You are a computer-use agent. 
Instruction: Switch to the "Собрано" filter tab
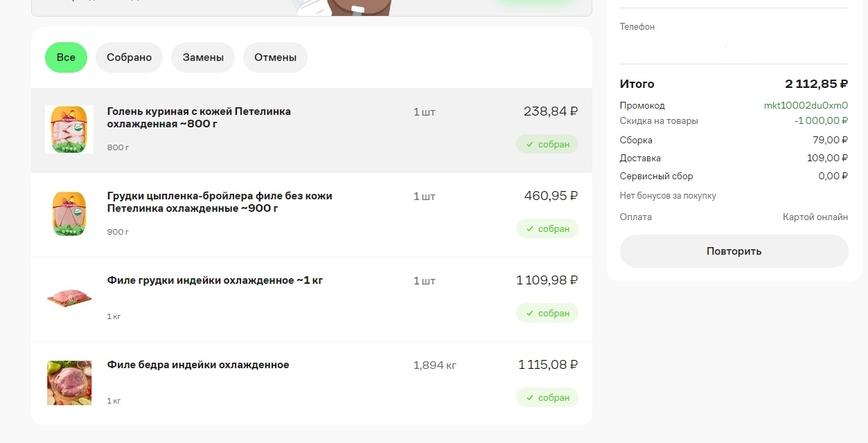(x=129, y=57)
